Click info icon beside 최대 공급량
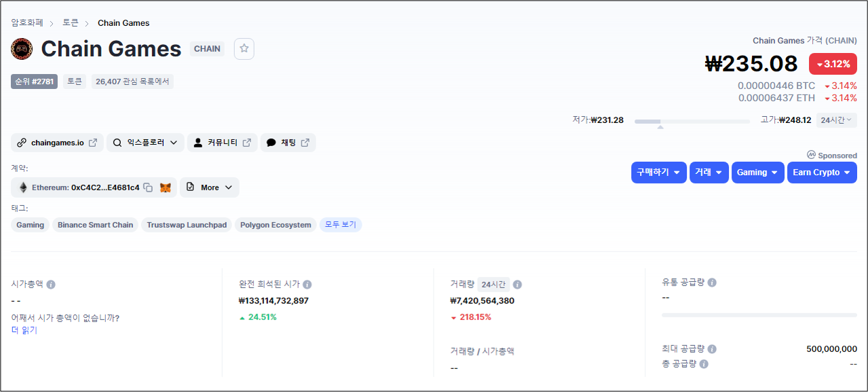Screen dimensions: 868x392 click(712, 349)
